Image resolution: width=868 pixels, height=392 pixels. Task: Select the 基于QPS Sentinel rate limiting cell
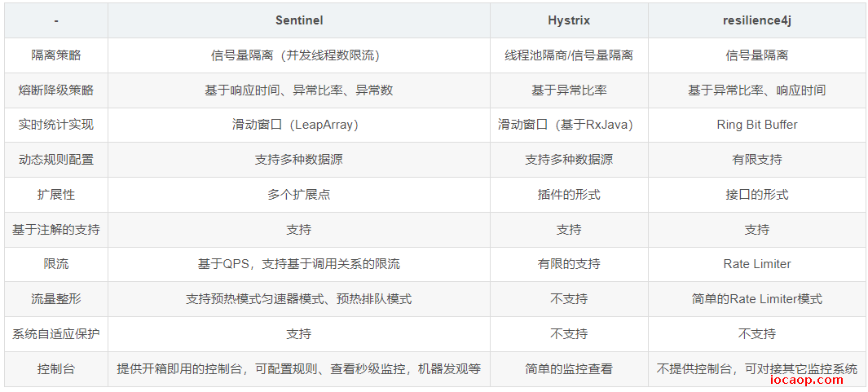[x=299, y=264]
